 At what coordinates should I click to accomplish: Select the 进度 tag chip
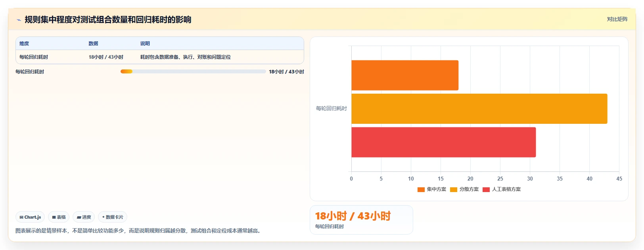[84, 217]
